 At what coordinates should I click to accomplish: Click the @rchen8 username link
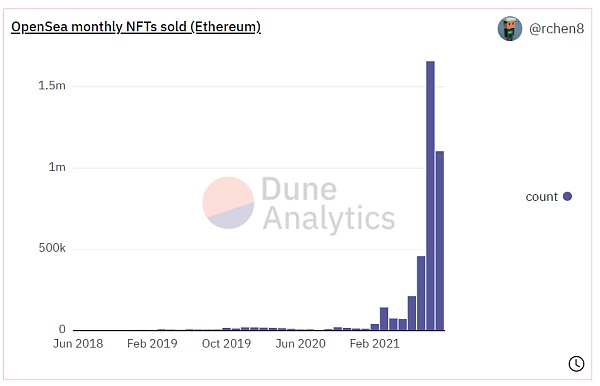coord(556,28)
